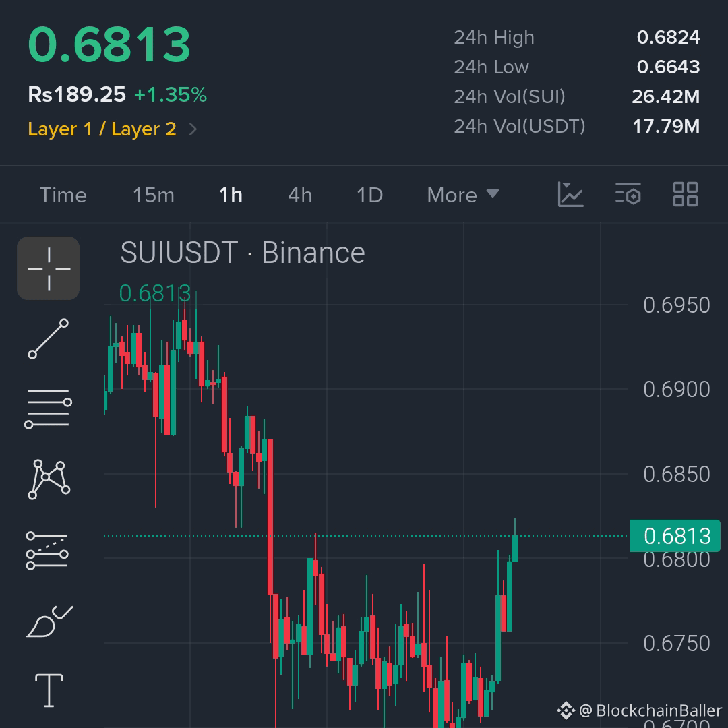Open chart settings list icon
This screenshot has height=728, width=728.
coord(628,194)
